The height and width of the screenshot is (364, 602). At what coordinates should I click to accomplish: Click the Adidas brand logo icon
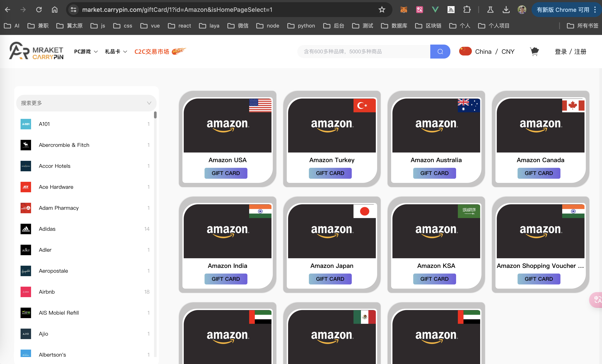point(26,229)
